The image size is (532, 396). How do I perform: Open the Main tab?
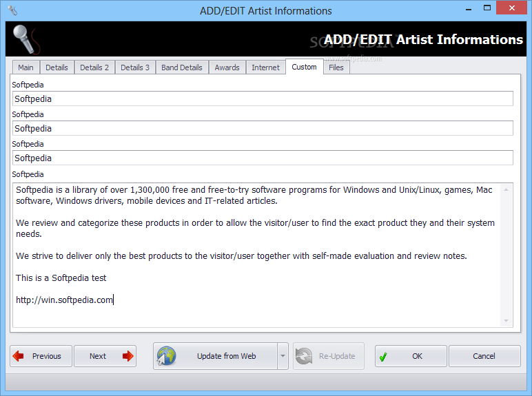26,67
